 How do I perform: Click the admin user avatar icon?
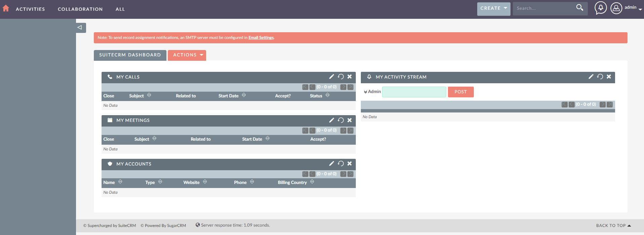pyautogui.click(x=616, y=8)
